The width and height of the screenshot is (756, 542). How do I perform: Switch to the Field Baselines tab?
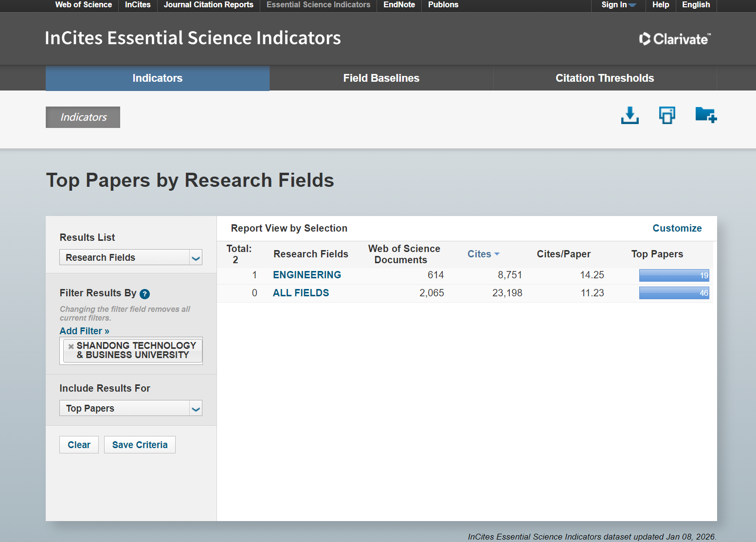click(x=381, y=78)
